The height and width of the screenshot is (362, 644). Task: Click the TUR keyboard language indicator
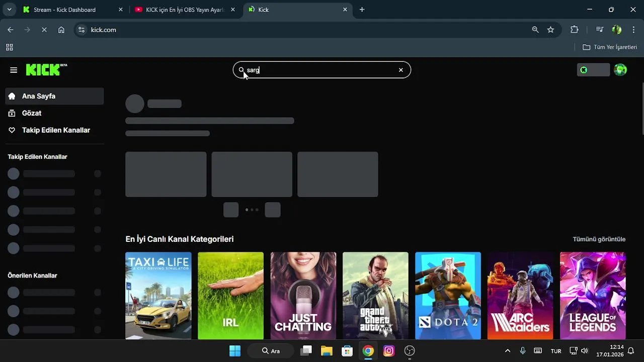click(556, 351)
